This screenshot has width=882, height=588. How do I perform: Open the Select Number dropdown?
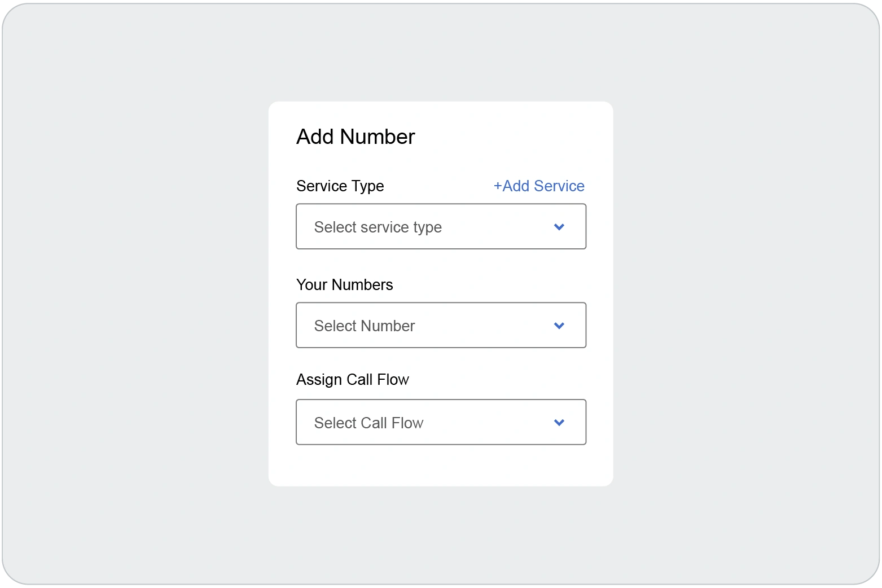pyautogui.click(x=440, y=326)
